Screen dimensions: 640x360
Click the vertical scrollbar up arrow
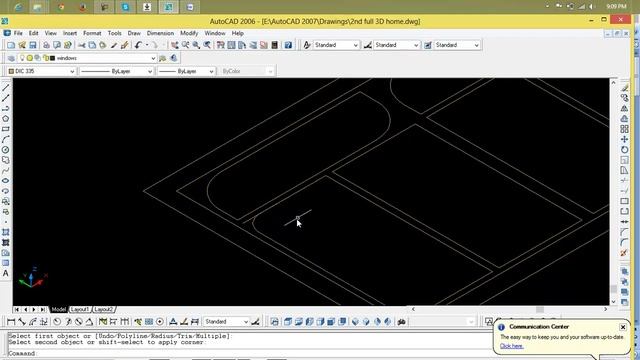click(613, 82)
